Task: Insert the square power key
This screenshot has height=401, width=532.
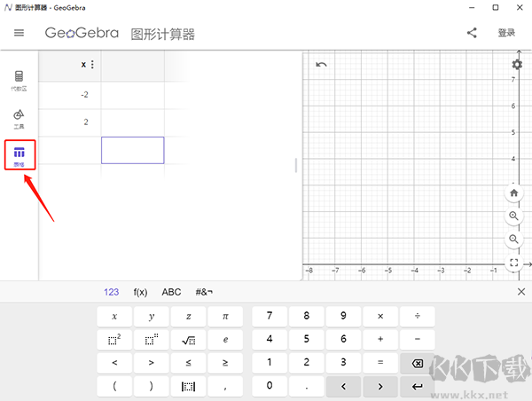Action: (x=114, y=339)
